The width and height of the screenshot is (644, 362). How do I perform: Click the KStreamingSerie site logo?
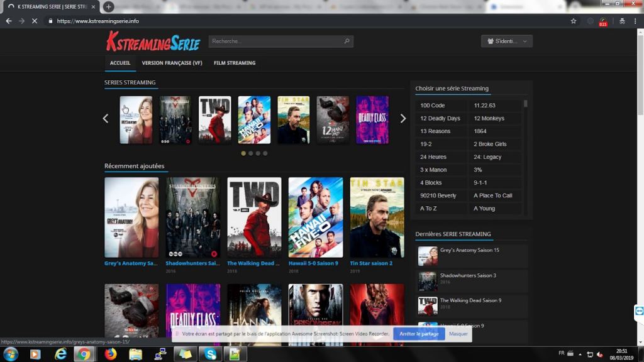tap(153, 41)
